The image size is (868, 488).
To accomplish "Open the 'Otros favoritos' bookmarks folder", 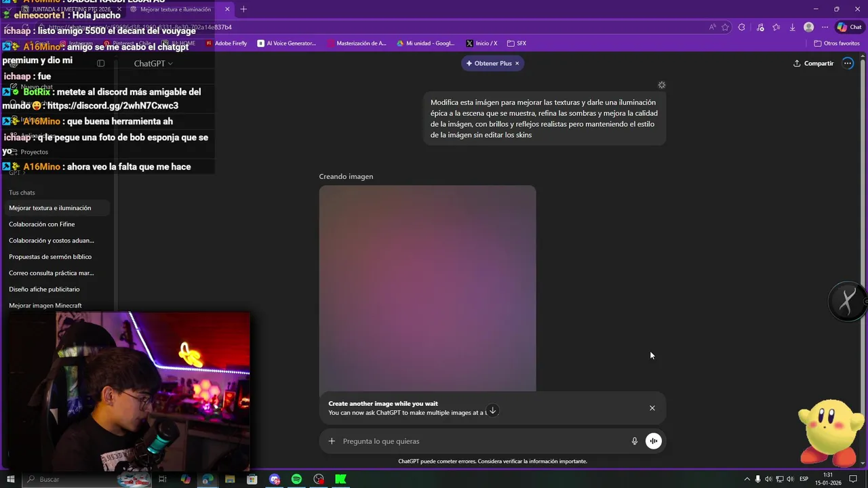I will pos(837,43).
